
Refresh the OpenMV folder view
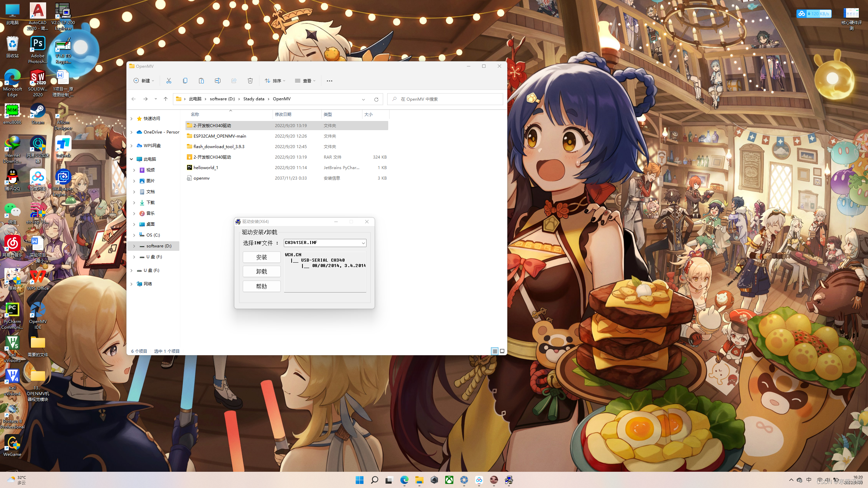click(376, 99)
